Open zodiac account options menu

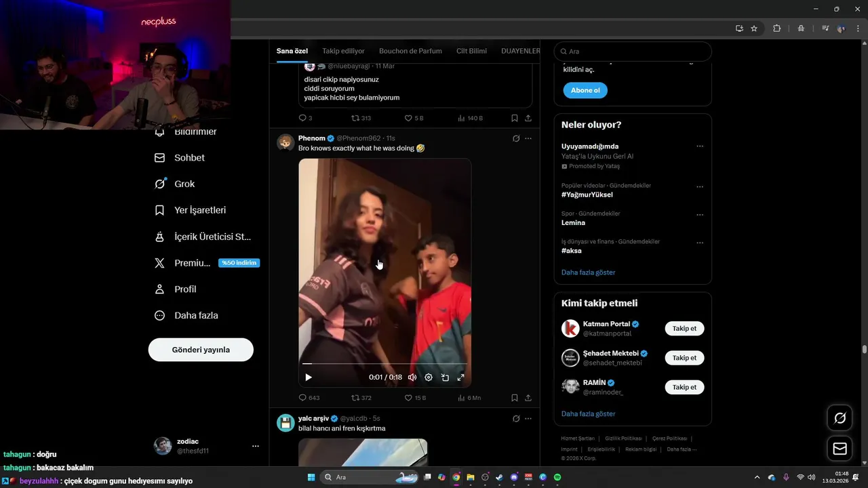[256, 446]
